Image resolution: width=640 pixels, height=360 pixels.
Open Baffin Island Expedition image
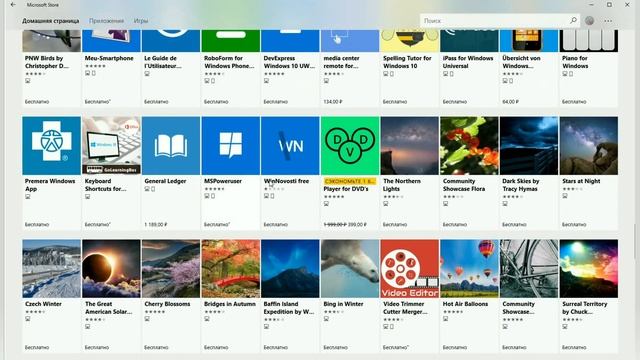tap(290, 269)
